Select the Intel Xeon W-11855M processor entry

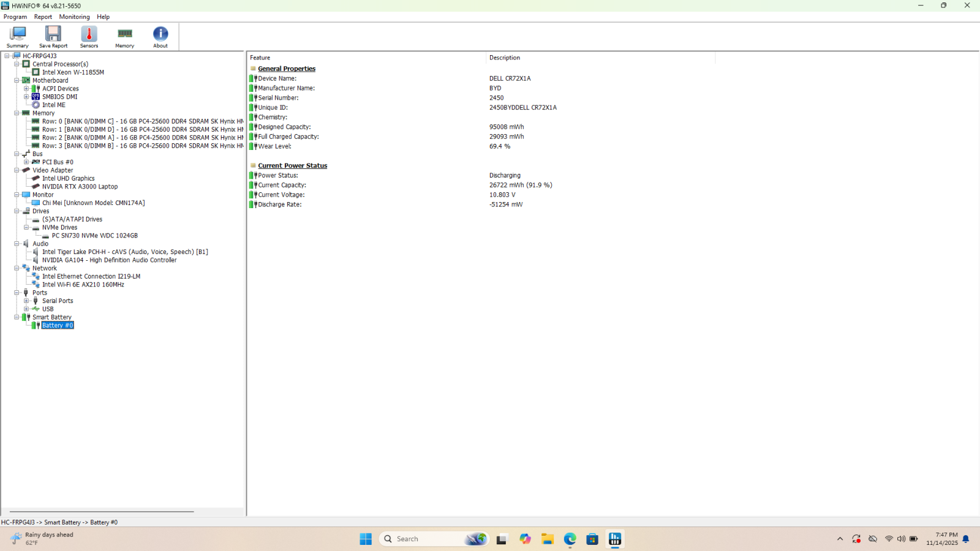pos(73,72)
